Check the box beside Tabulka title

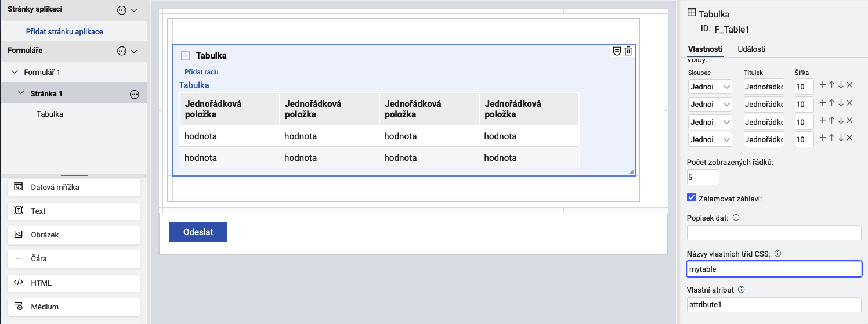tap(186, 56)
